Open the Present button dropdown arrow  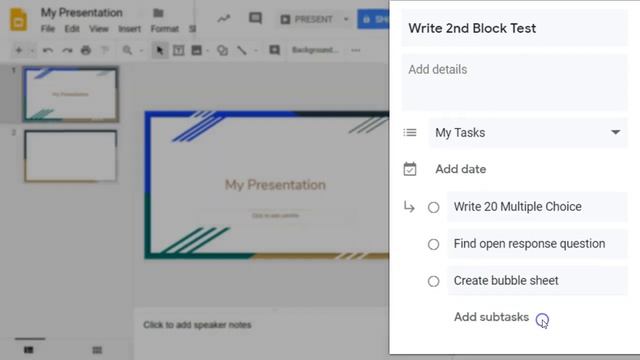pos(346,19)
